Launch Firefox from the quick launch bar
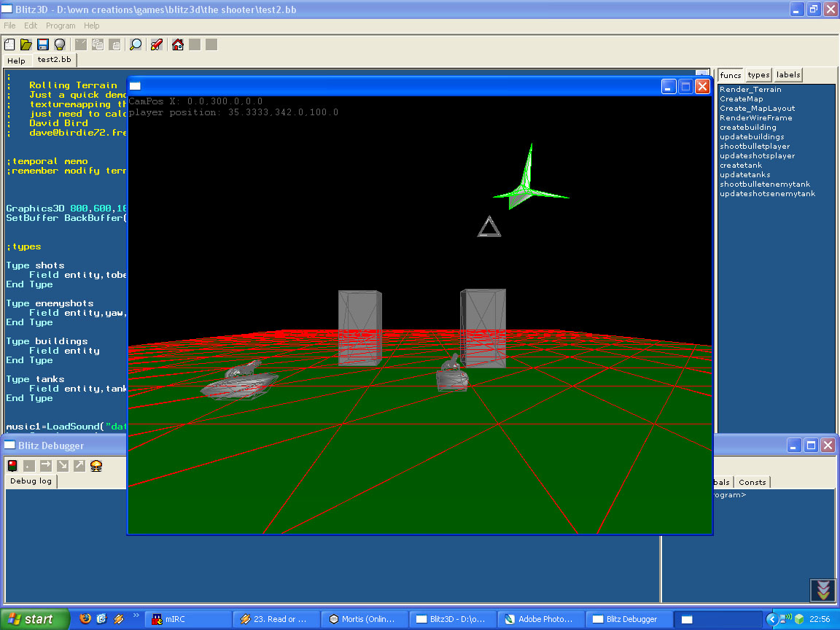This screenshot has height=630, width=840. (85, 619)
